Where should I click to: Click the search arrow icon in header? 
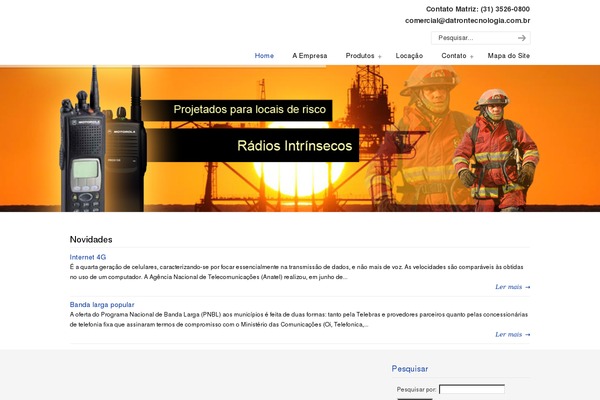[522, 38]
